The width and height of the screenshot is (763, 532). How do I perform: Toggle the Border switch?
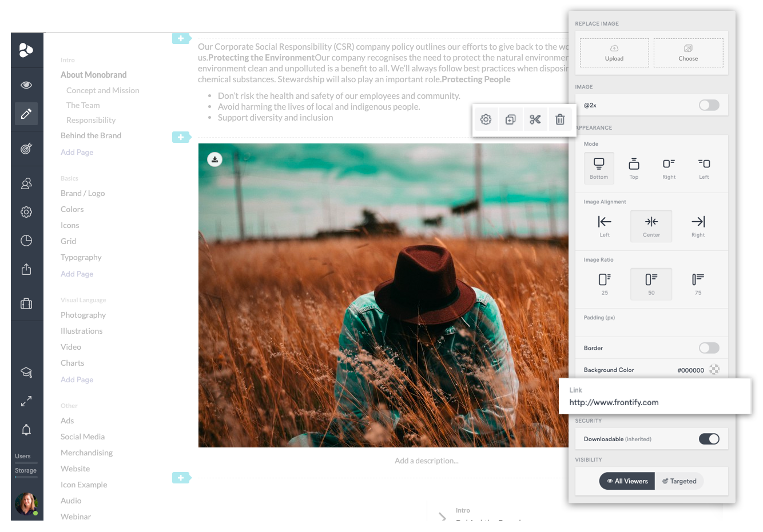(x=709, y=348)
